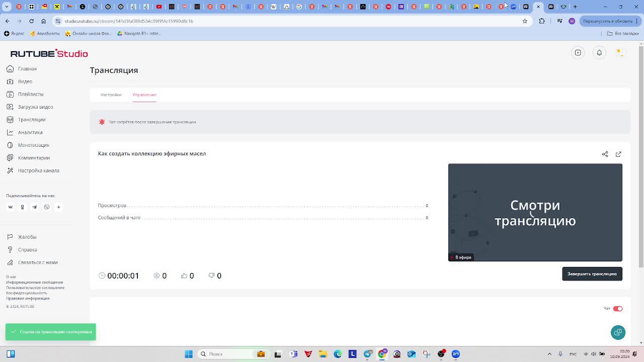
Task: Go to Плейлисты in the sidebar
Action: click(25, 94)
